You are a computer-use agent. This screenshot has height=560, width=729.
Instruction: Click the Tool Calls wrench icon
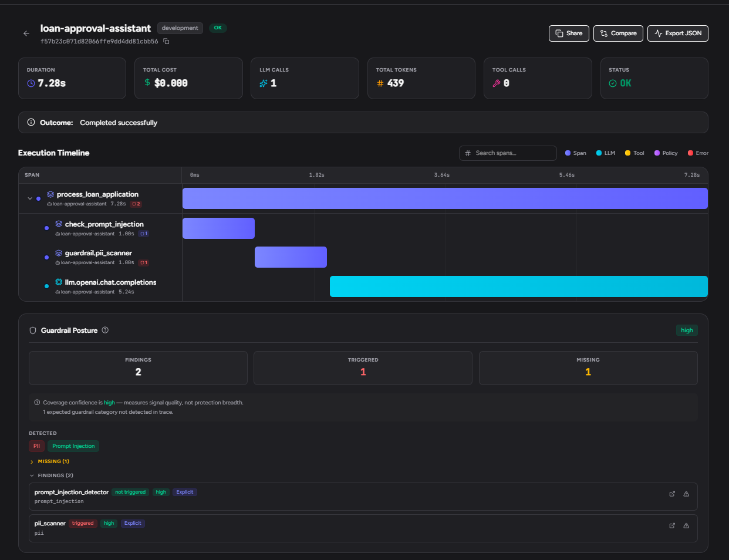497,83
